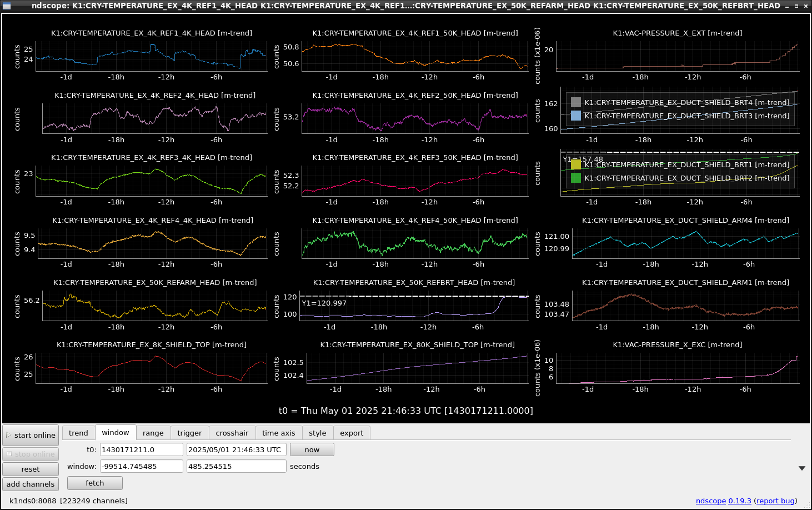This screenshot has height=510, width=812.
Task: Click the 4K_REF3_50K_HEAD plot title
Action: point(415,158)
